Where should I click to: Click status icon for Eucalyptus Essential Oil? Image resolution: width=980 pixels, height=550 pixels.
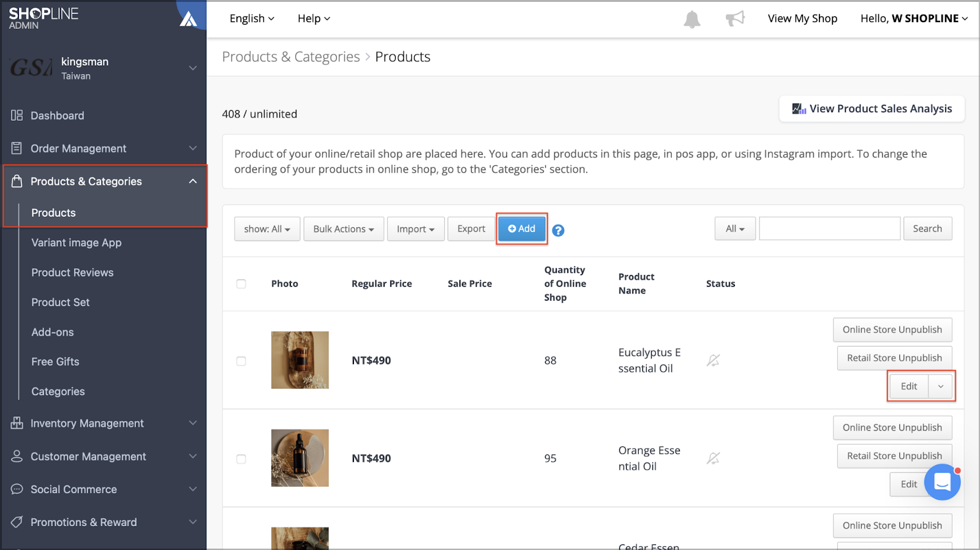[713, 360]
